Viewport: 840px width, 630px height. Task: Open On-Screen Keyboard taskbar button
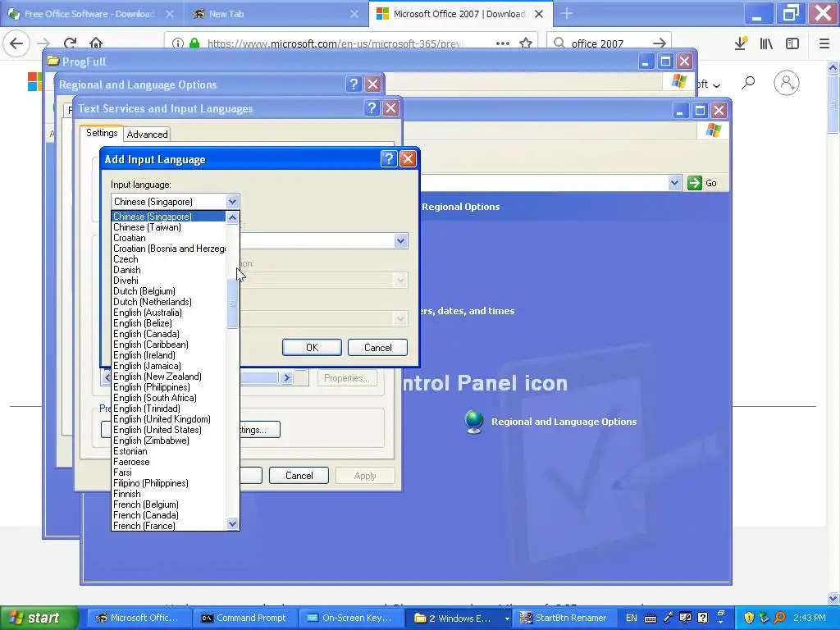350,618
